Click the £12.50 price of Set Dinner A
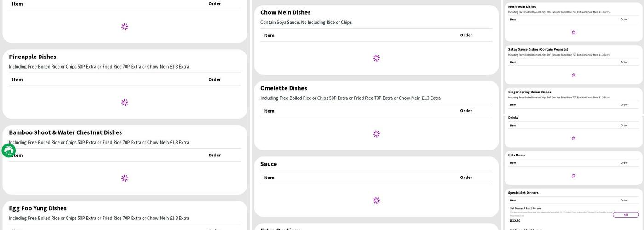This screenshot has width=644, height=230. click(515, 221)
